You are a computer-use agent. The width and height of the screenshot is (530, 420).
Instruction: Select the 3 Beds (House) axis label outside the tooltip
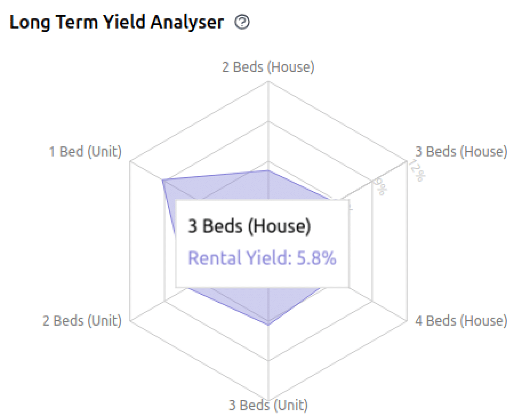[461, 151]
